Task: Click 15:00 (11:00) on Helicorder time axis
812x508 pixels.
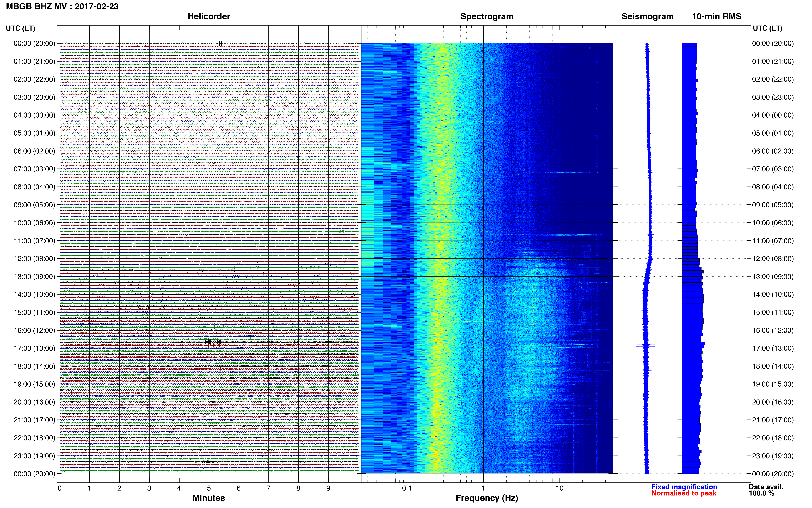Action: pos(34,312)
